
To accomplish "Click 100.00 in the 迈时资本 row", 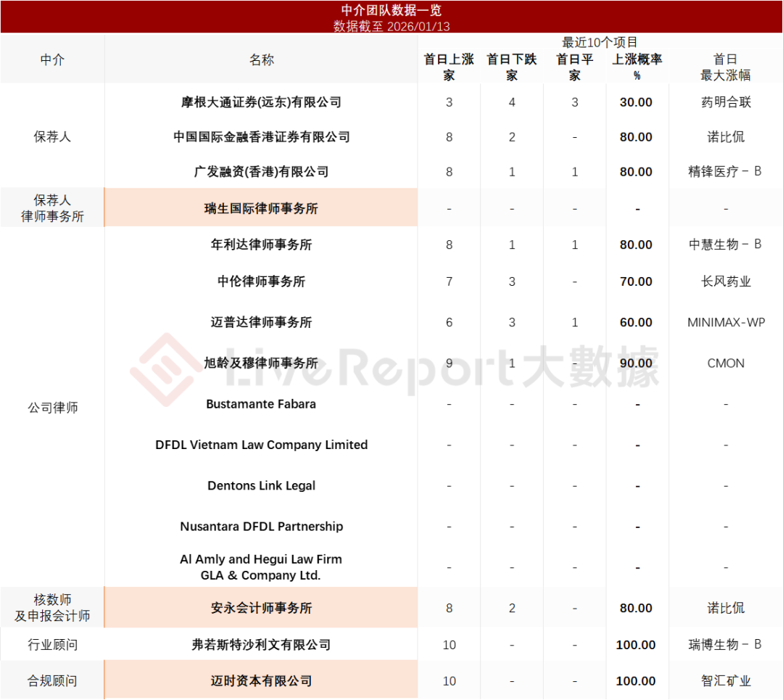I will point(636,680).
